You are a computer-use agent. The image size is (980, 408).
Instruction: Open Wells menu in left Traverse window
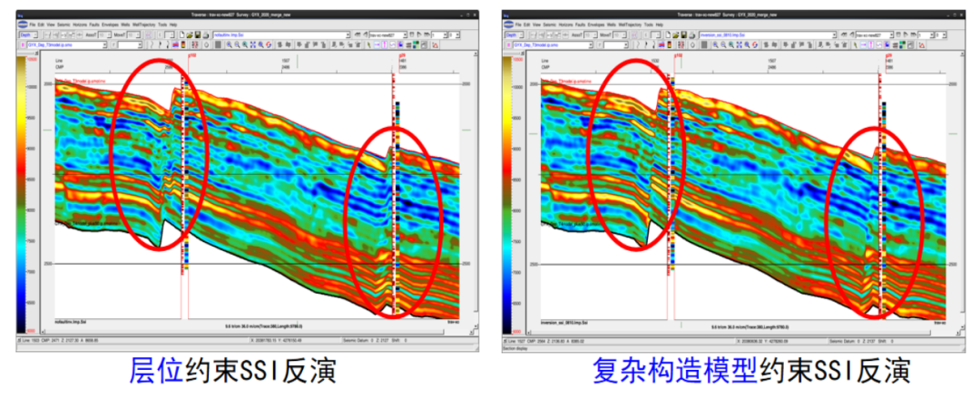[x=125, y=24]
